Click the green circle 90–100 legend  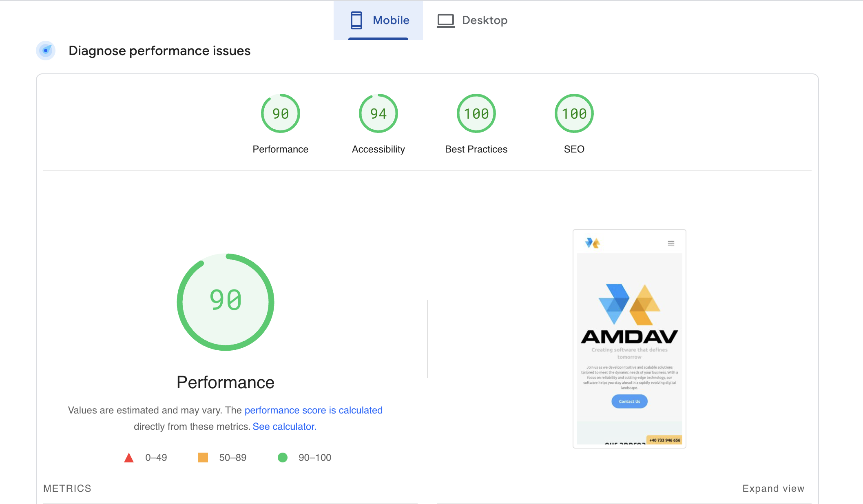point(283,458)
